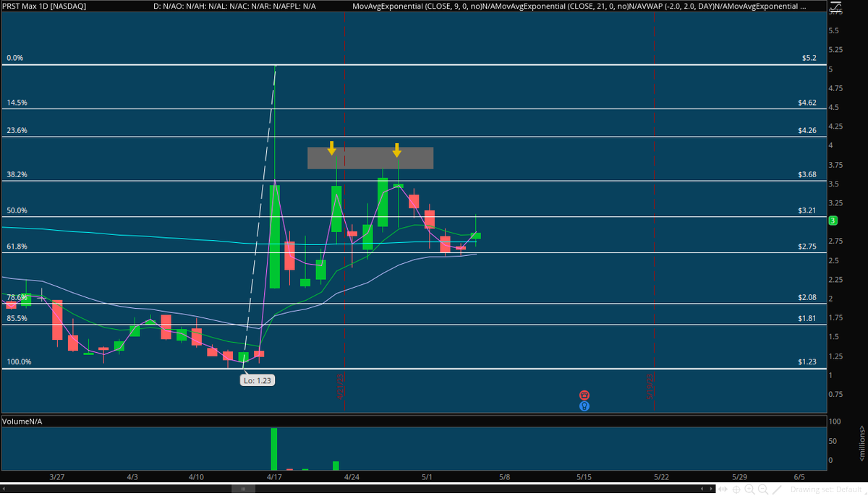Image resolution: width=868 pixels, height=496 pixels.
Task: Click the double-headed arrows icon in bottom toolbar
Action: click(x=722, y=489)
